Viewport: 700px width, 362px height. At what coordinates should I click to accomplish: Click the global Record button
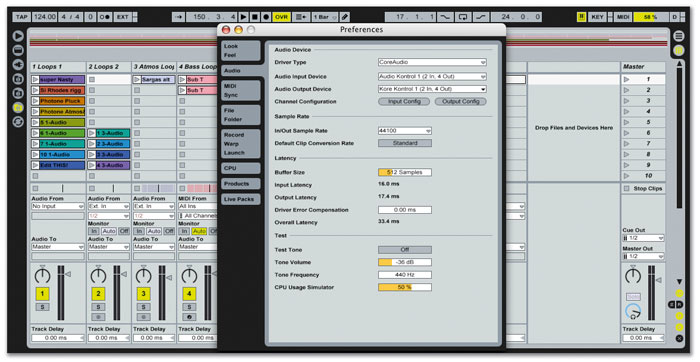click(266, 17)
